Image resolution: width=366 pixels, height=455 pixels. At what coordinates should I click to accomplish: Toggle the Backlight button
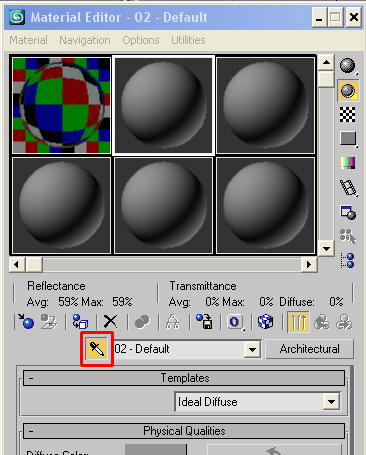pyautogui.click(x=348, y=90)
